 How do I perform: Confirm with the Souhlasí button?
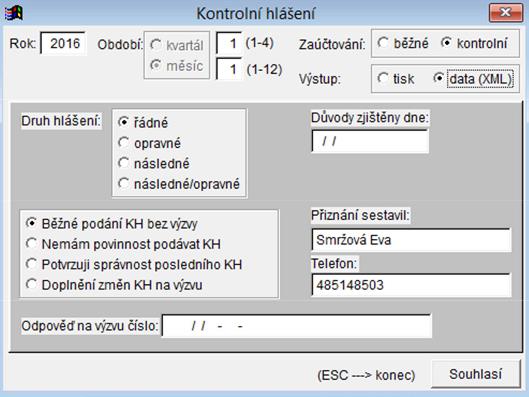click(x=476, y=374)
